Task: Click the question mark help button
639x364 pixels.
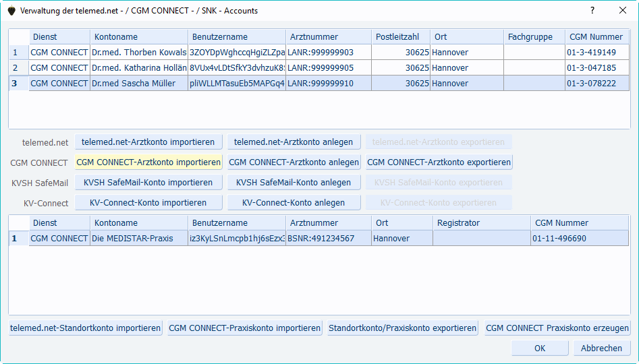Action: point(592,11)
